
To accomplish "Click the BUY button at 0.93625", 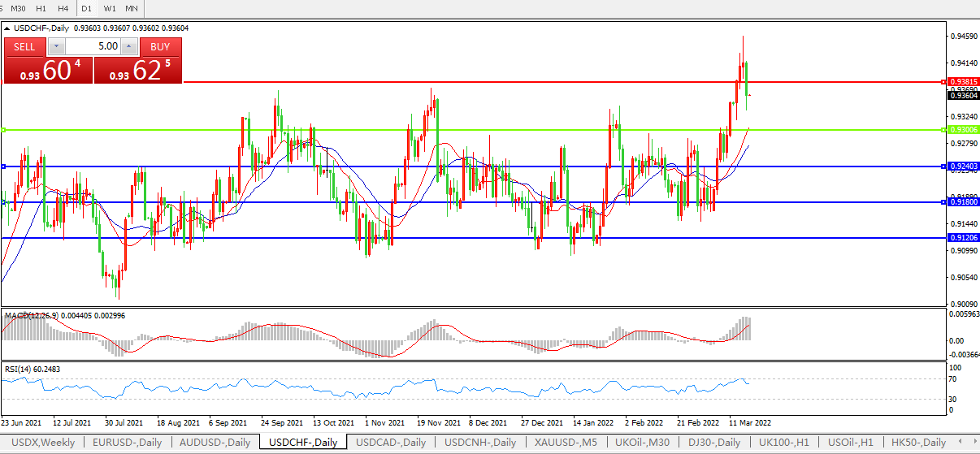I will click(x=160, y=46).
